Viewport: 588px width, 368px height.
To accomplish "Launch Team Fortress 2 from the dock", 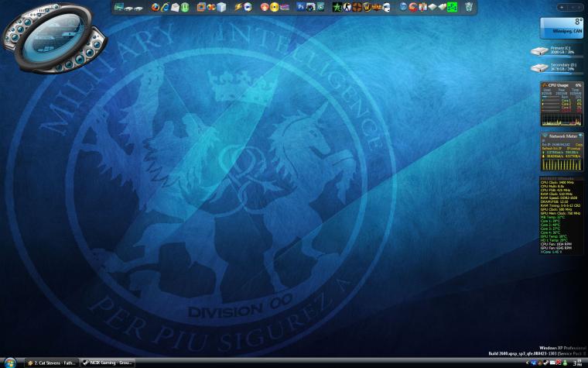I will [x=357, y=7].
